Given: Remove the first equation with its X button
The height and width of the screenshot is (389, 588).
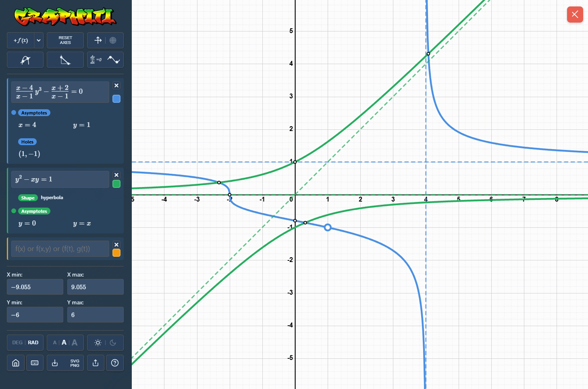Looking at the screenshot, I should point(116,85).
